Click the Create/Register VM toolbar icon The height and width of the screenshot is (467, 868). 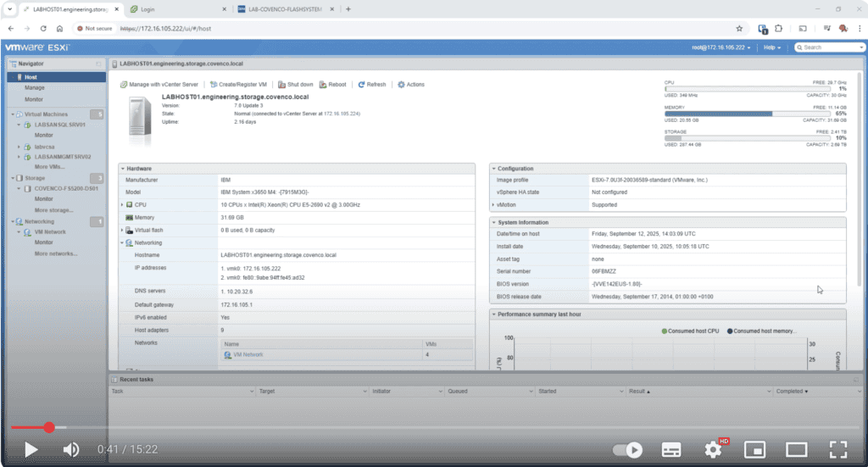coord(214,85)
